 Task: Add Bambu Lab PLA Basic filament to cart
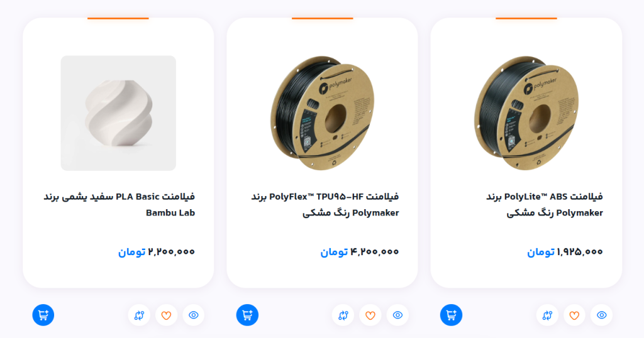pyautogui.click(x=43, y=315)
